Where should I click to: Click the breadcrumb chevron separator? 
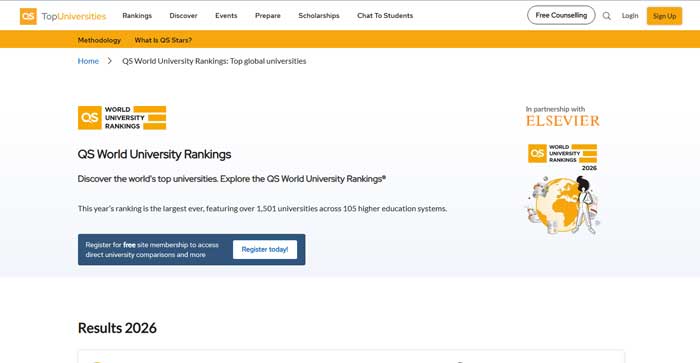[110, 61]
